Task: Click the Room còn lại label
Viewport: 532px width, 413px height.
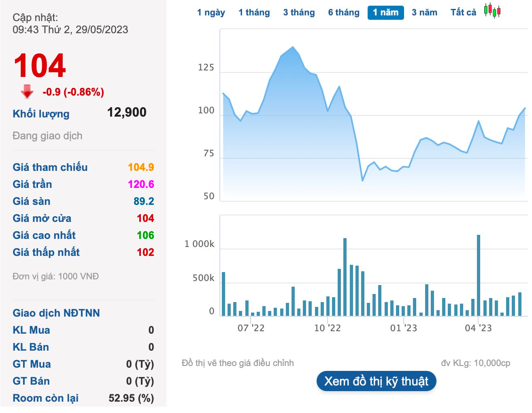Action: pyautogui.click(x=45, y=398)
